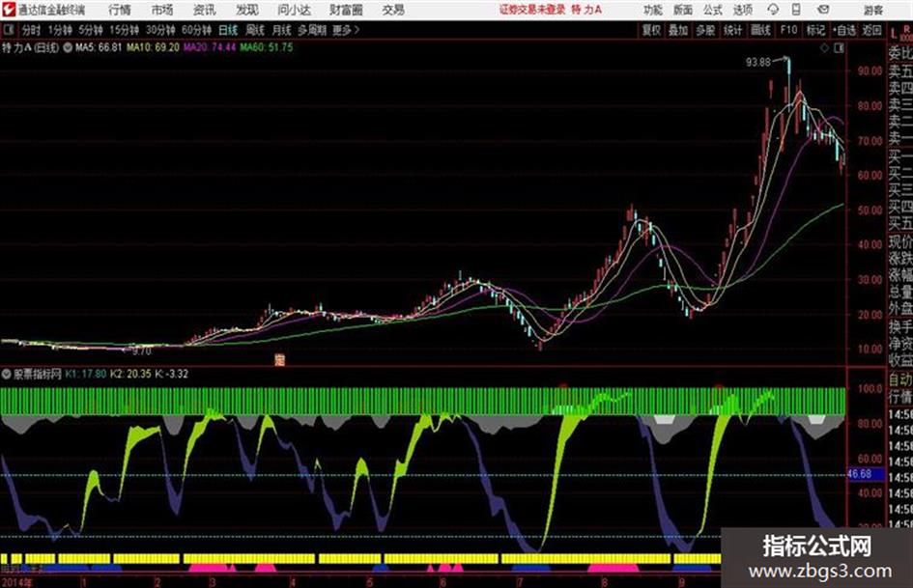This screenshot has height=588, width=913.
Task: Click the 标记 toolbar button
Action: [x=815, y=30]
